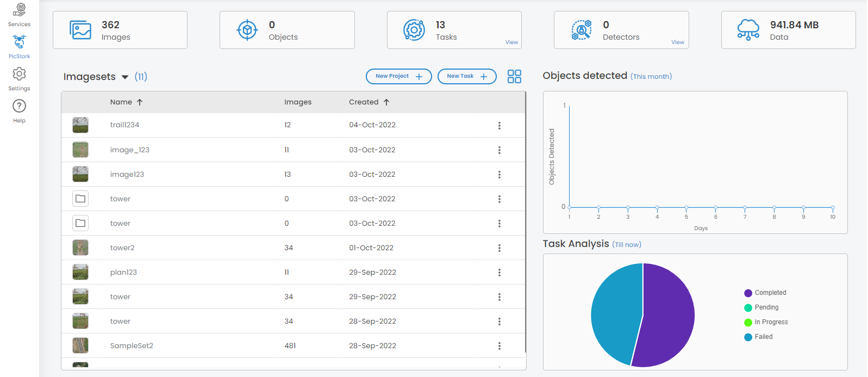Sort by Name arrow in table header

click(x=140, y=102)
